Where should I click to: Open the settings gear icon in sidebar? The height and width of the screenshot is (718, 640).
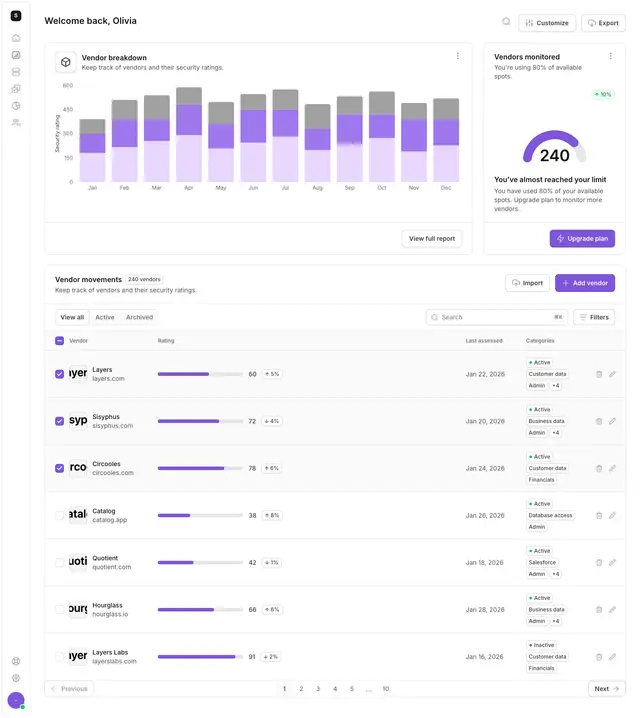point(16,678)
